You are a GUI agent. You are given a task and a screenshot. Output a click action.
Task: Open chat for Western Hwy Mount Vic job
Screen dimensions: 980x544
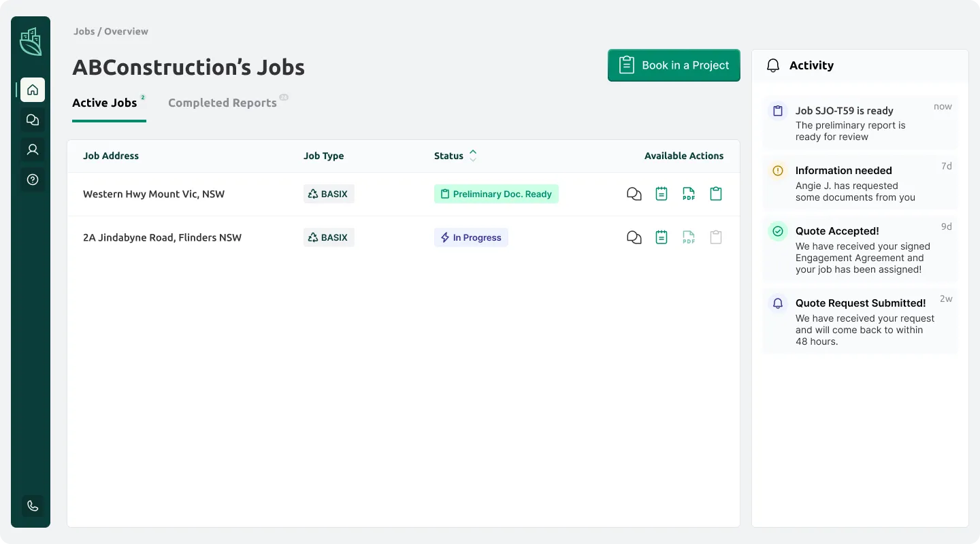(x=634, y=194)
